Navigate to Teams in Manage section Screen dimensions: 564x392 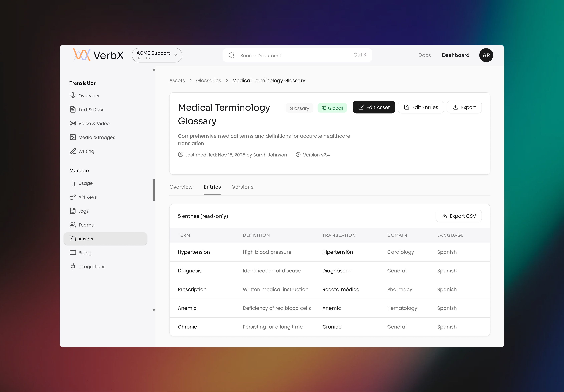click(x=86, y=225)
